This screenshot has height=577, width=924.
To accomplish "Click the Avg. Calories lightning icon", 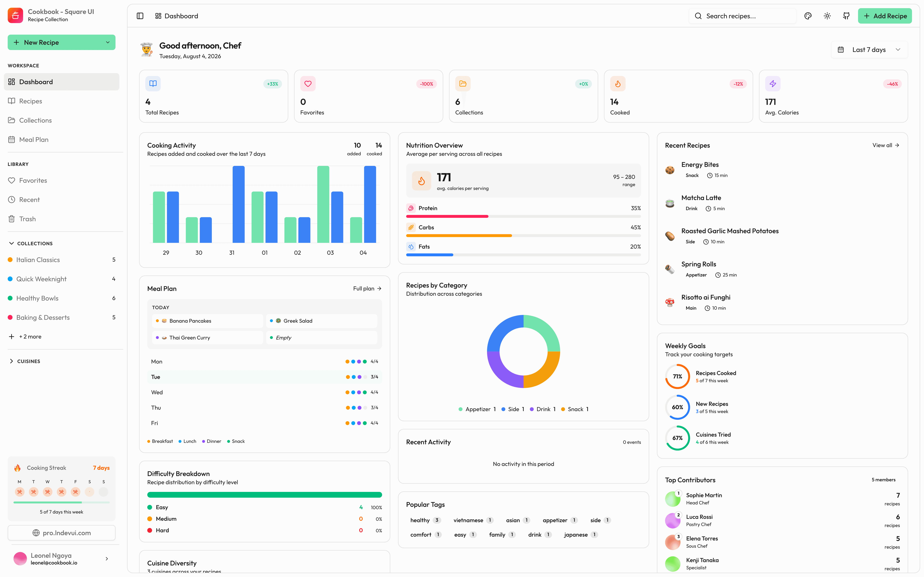I will (772, 83).
